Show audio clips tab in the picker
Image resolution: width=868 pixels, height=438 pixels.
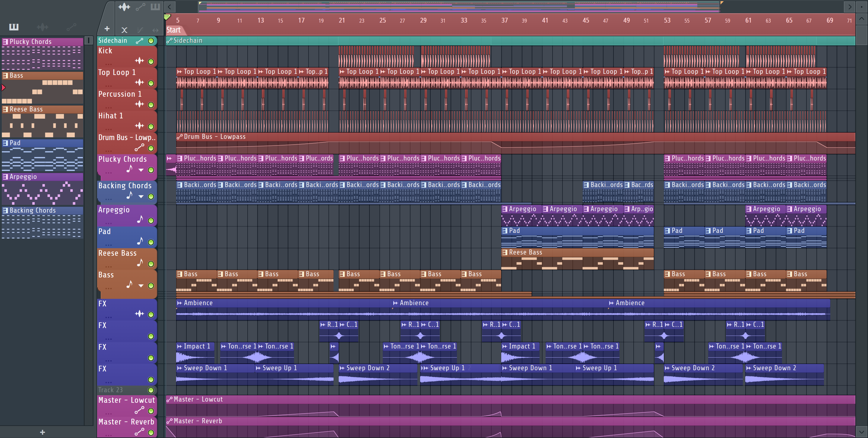click(x=43, y=27)
